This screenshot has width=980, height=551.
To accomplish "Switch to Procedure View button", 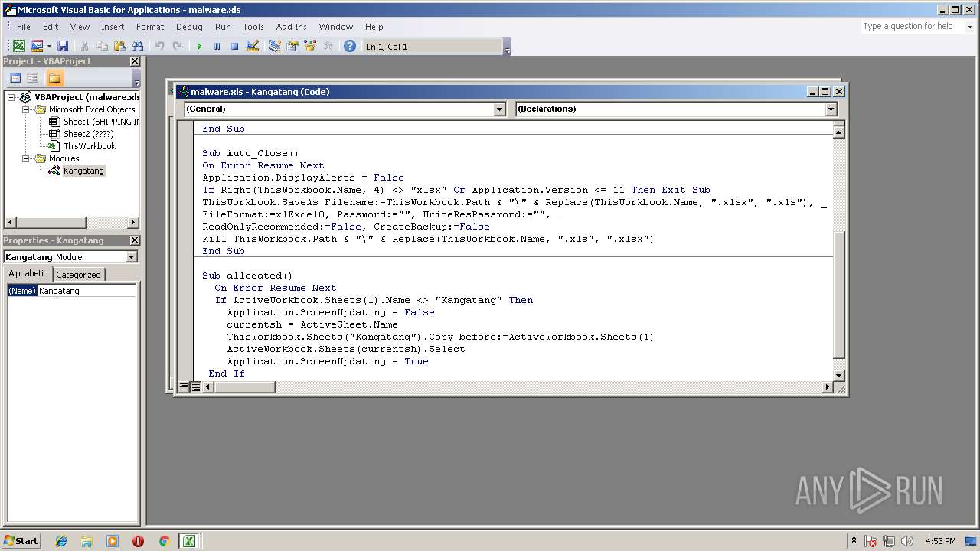I will pos(184,387).
